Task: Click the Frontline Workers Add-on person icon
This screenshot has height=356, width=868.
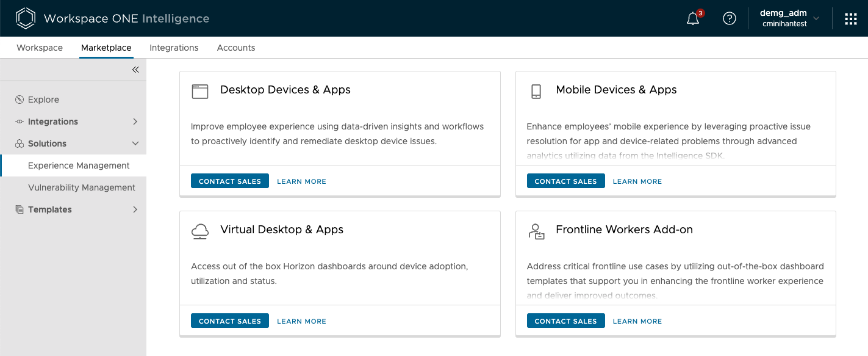Action: coord(536,231)
